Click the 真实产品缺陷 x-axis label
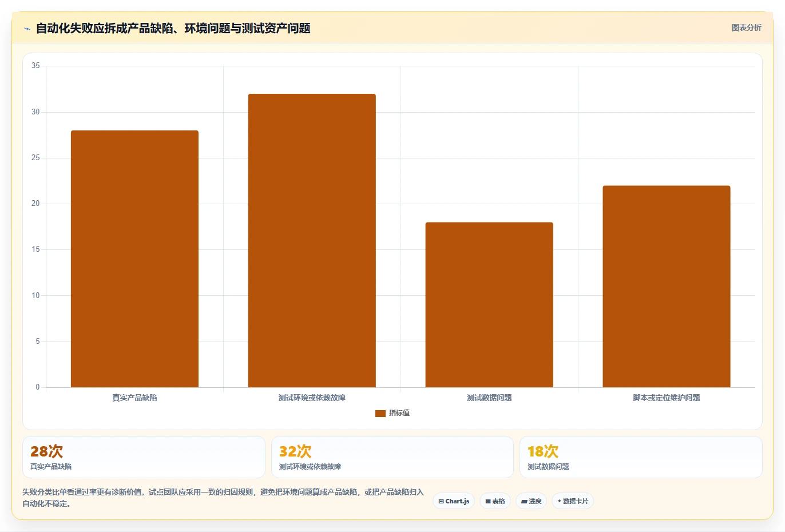 [134, 398]
